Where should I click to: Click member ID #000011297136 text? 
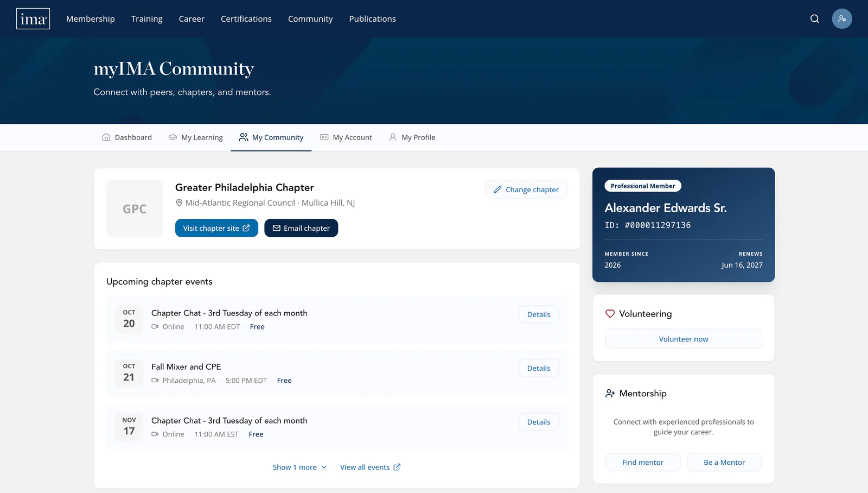pyautogui.click(x=658, y=225)
